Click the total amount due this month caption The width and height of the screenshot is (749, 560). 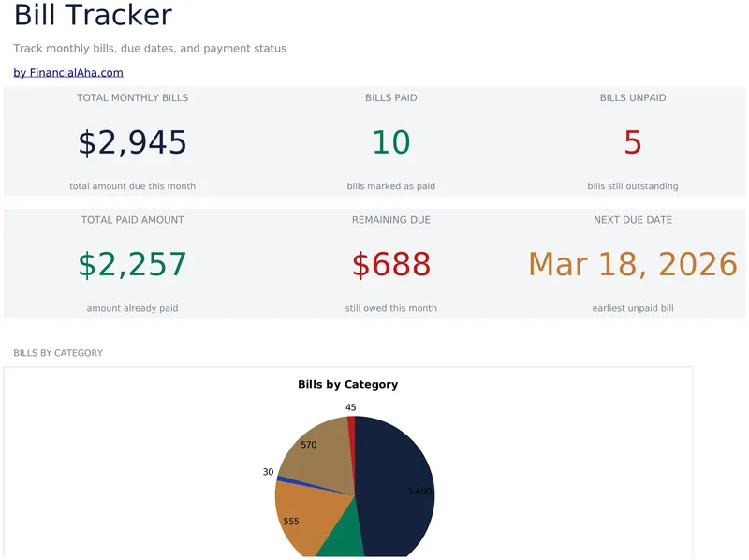(132, 185)
